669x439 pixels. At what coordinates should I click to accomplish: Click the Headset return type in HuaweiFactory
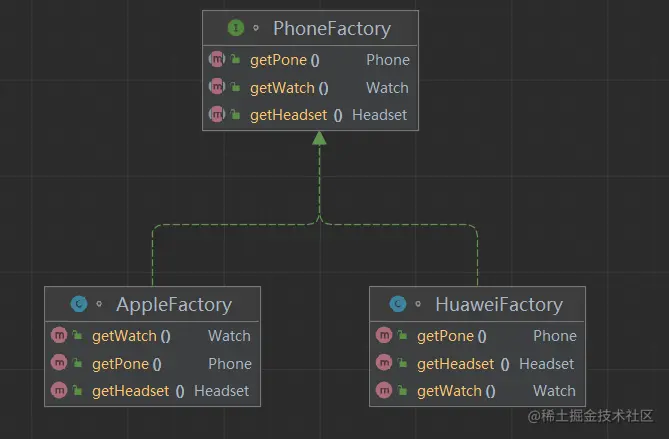546,364
